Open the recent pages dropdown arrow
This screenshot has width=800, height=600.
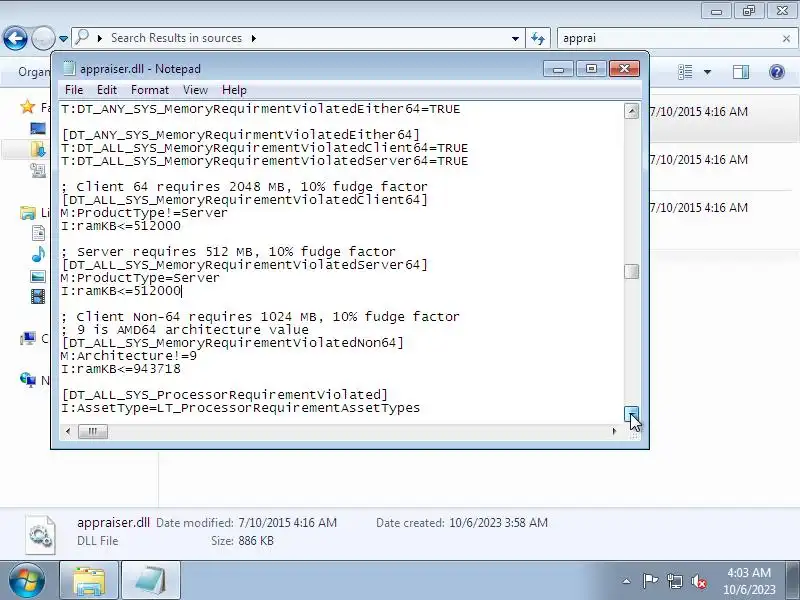pyautogui.click(x=63, y=39)
